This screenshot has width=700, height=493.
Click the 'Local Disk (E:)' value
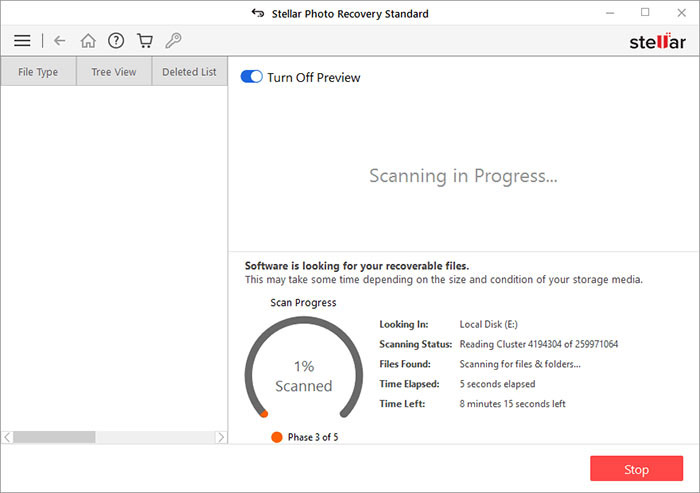tap(488, 324)
